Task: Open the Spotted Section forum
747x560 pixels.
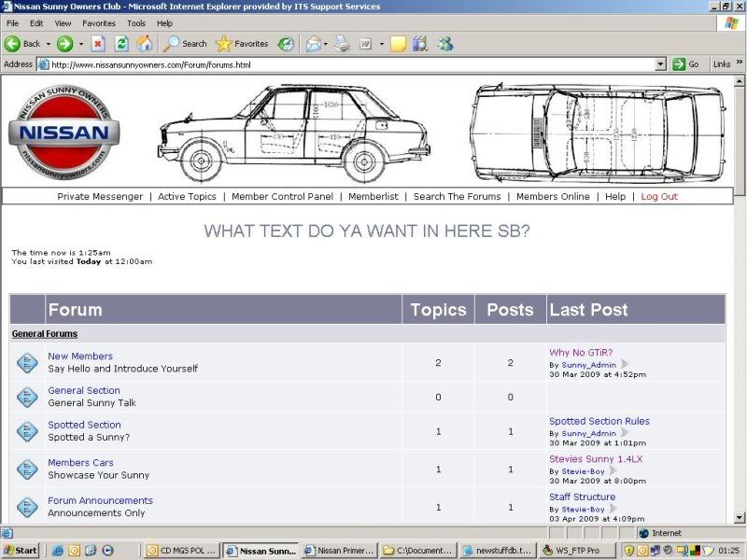Action: [84, 425]
